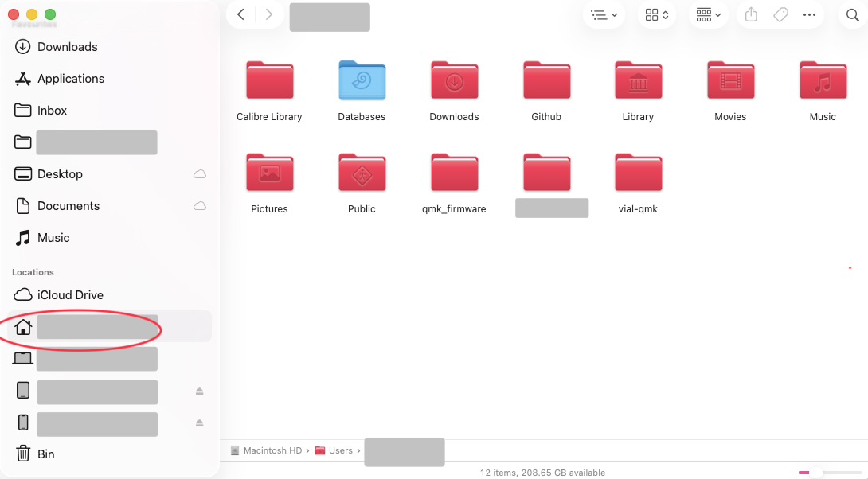This screenshot has height=479, width=868.
Task: Eject the tablet device in sidebar
Action: 200,391
